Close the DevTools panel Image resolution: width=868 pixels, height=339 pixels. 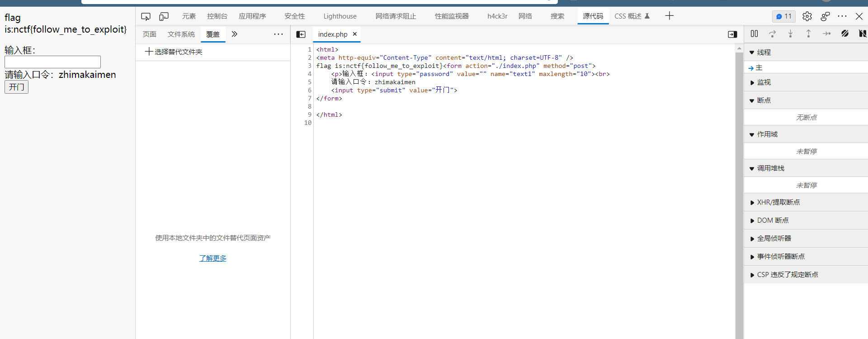[x=859, y=16]
